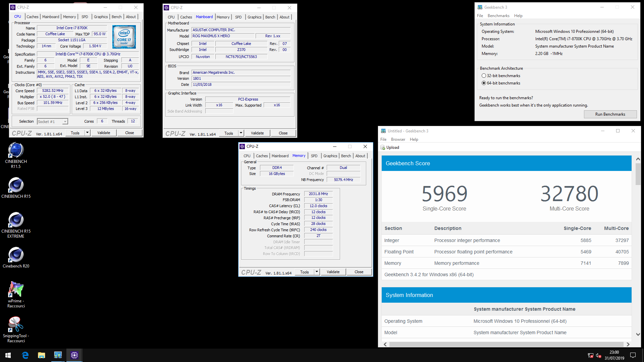The image size is (644, 362).
Task: Click Close in Memory CPU-Z window
Action: 359,272
